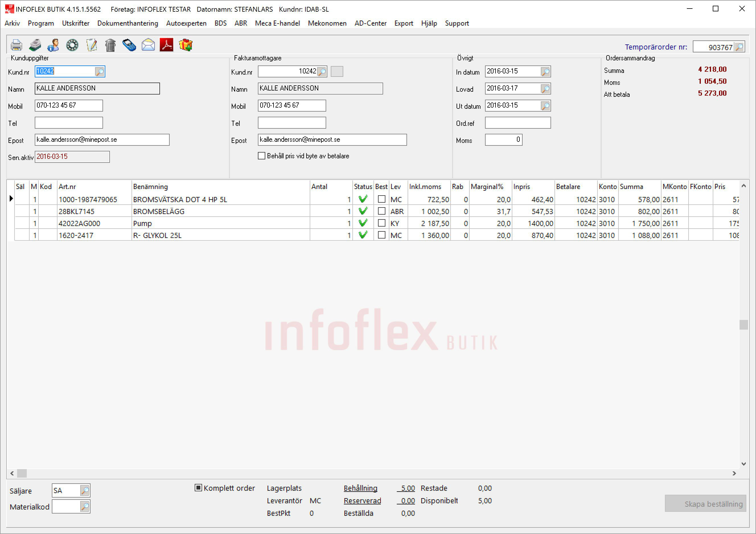This screenshot has width=756, height=534.
Task: Click the gift box with plus icon
Action: click(x=186, y=45)
